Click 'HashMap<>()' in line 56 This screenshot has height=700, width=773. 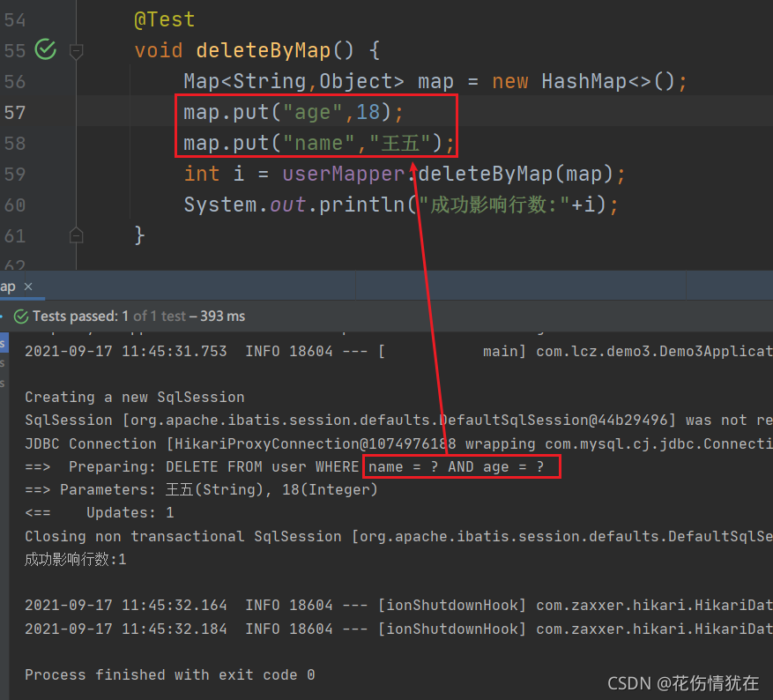click(x=608, y=81)
